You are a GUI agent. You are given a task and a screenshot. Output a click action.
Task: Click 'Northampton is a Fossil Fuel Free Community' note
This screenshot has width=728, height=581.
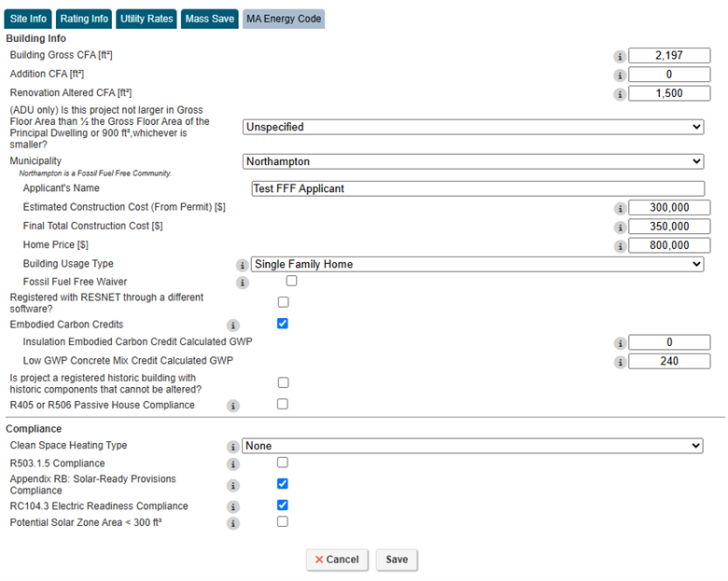pos(95,173)
